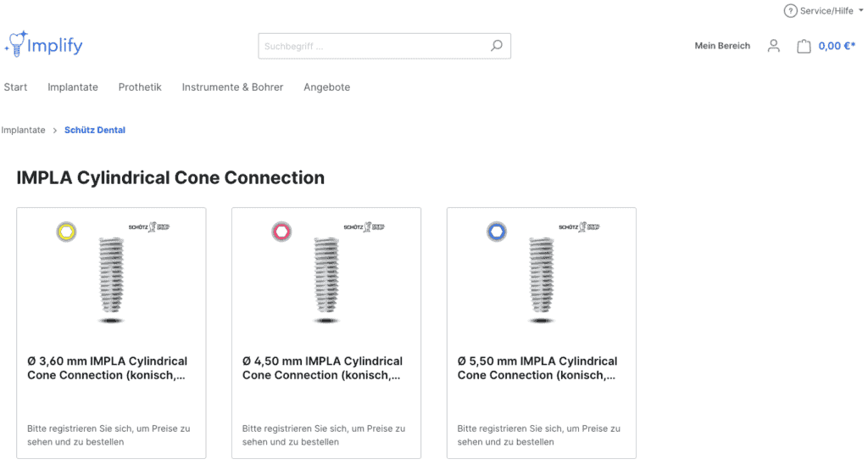This screenshot has width=868, height=476.
Task: Click registration notice on Ø 5,50 mm card
Action: (538, 435)
